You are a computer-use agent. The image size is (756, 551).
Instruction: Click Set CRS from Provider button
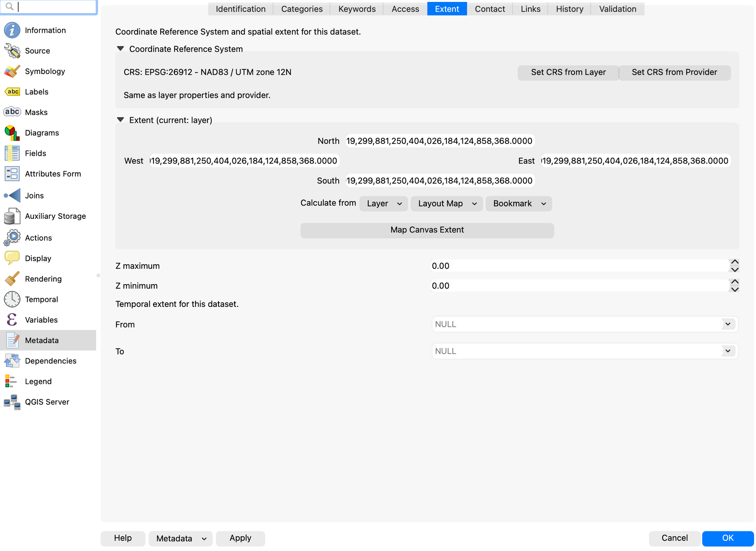[x=674, y=72]
